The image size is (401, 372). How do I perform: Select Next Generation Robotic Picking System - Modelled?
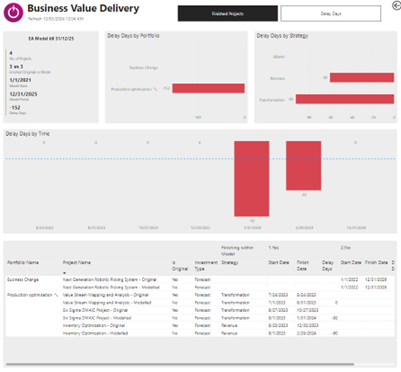tap(111, 287)
